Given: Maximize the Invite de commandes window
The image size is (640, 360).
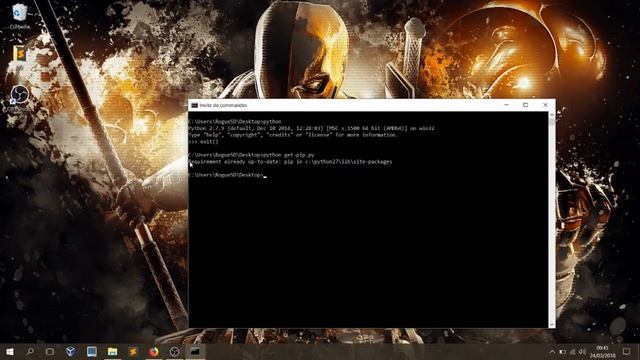Looking at the screenshot, I should coord(526,105).
